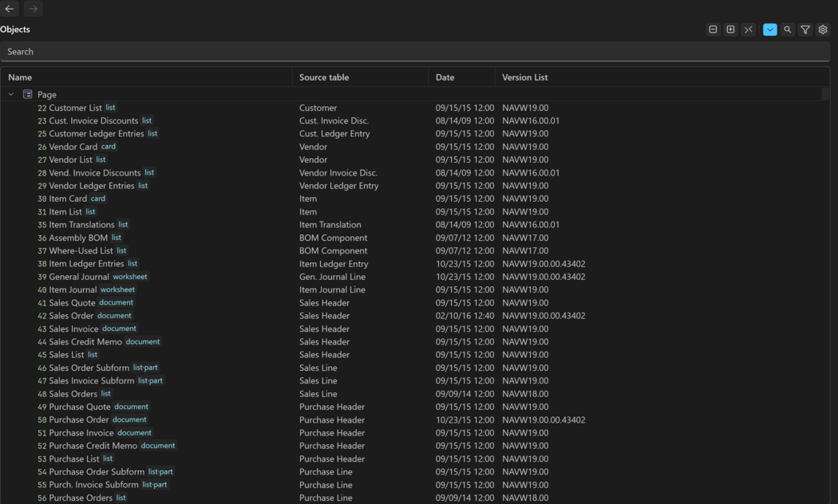Click the 'list·part' tag beside Sales Order Subform

point(145,368)
